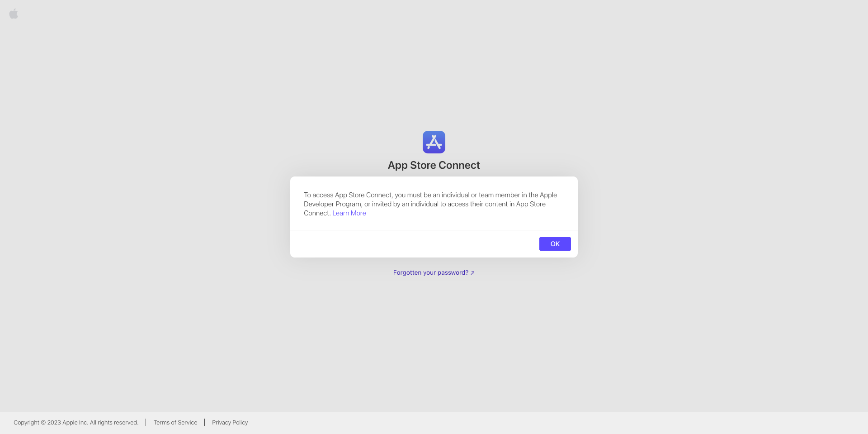868x434 pixels.
Task: Click the App Store Connect heading
Action: (x=434, y=165)
